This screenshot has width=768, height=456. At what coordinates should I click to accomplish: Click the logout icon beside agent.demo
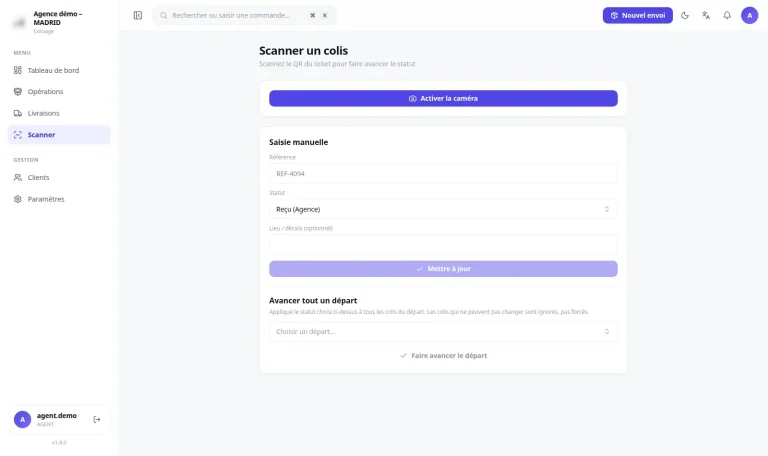click(96, 419)
